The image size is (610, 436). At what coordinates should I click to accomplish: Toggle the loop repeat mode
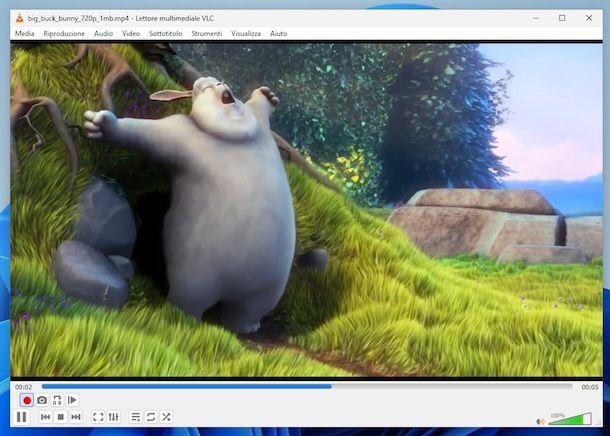[151, 417]
